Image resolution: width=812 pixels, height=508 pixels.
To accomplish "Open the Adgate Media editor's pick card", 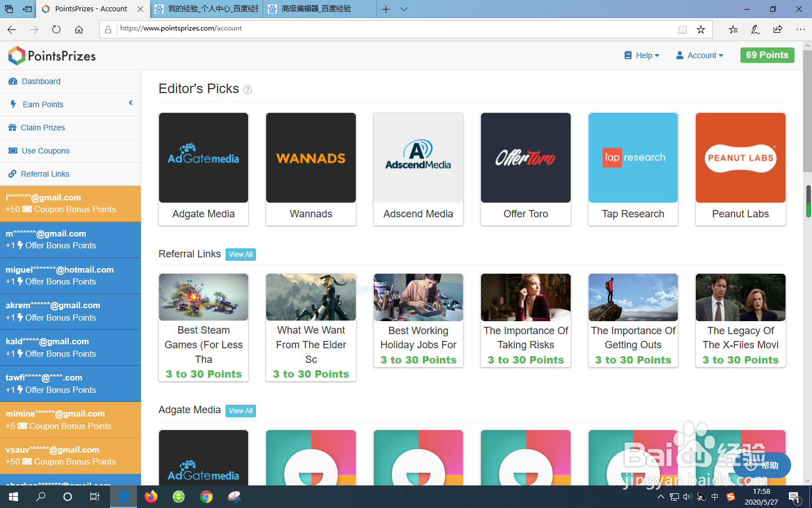I will coord(204,169).
